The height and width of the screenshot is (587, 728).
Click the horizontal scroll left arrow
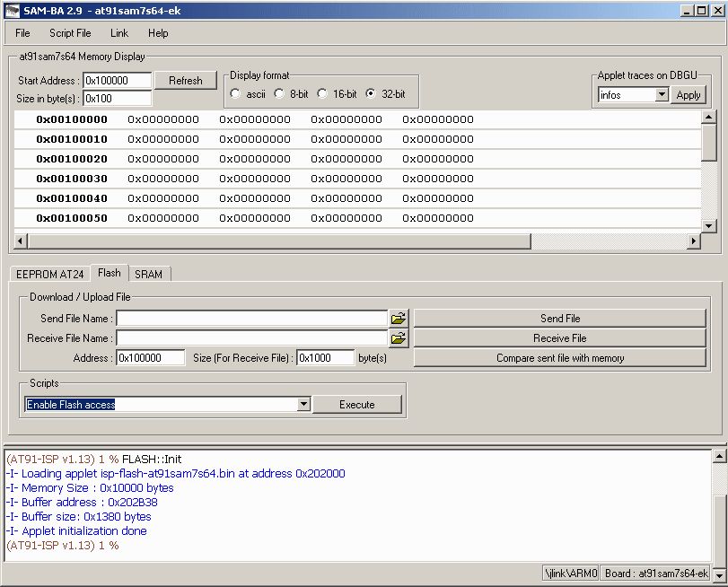pos(22,241)
